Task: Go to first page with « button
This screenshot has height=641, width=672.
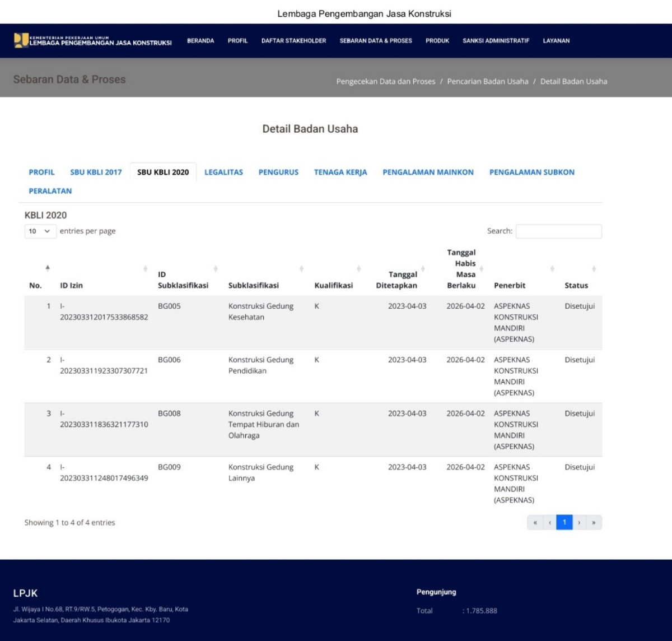Action: point(535,522)
